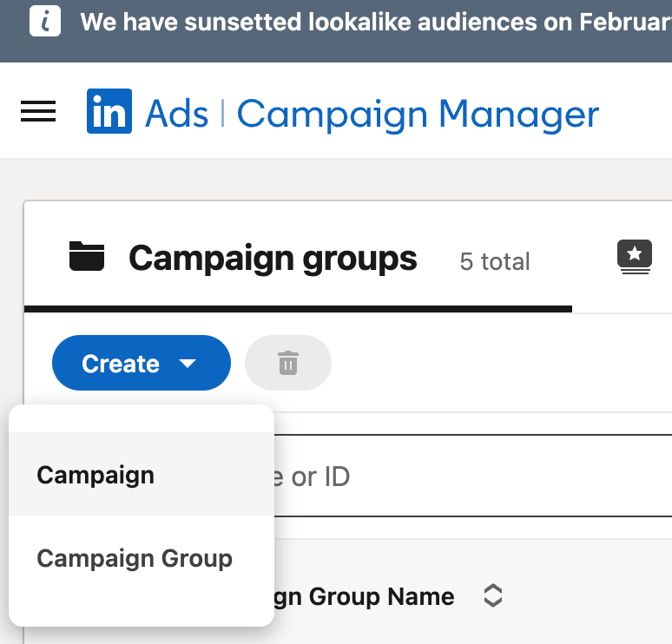Choose Campaign Group from the Create menu
Viewport: 672px width, 644px height.
point(135,558)
